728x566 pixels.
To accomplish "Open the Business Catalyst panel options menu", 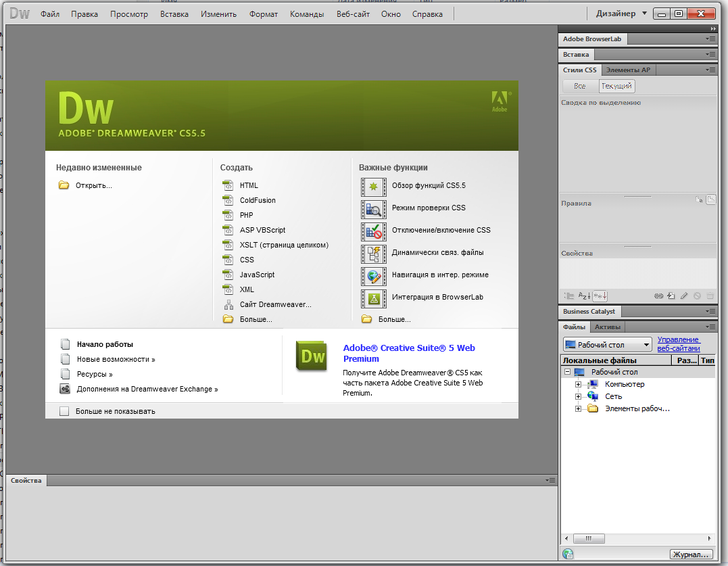I will (710, 311).
